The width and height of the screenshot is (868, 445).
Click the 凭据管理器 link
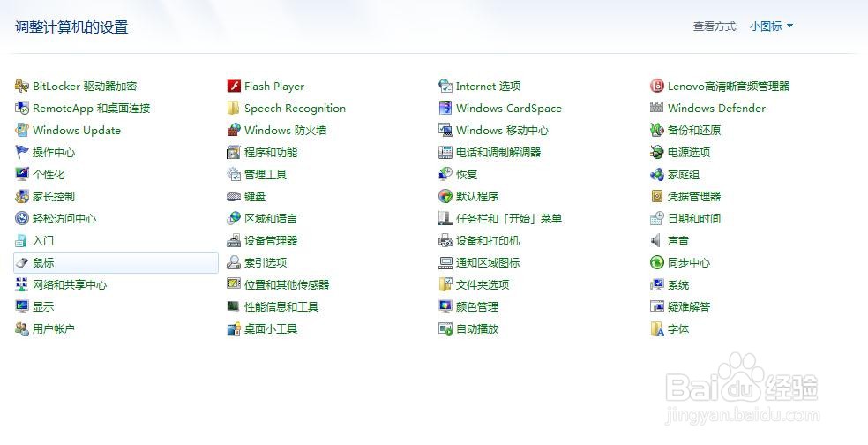(694, 196)
